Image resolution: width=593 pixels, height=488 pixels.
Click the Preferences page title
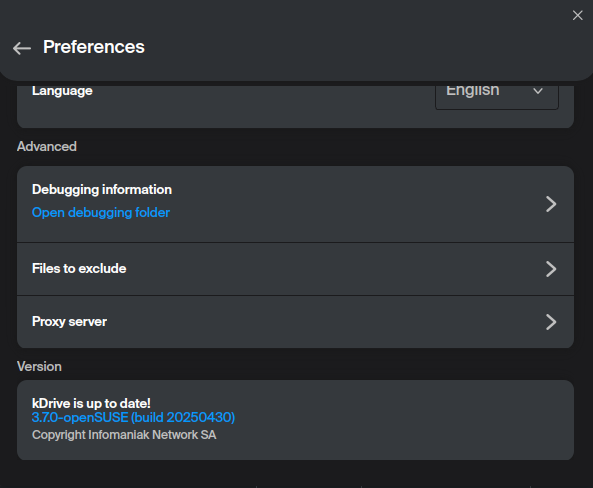[94, 47]
